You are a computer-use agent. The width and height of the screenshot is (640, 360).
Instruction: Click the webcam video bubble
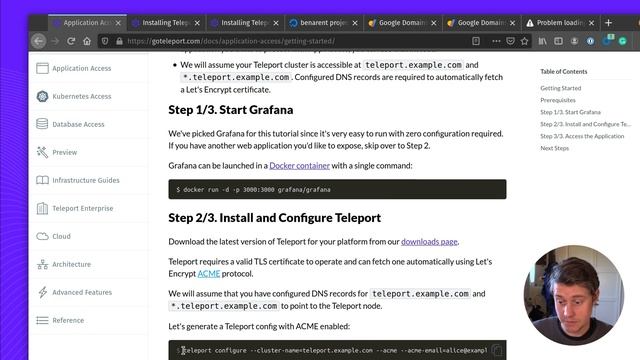click(x=573, y=295)
